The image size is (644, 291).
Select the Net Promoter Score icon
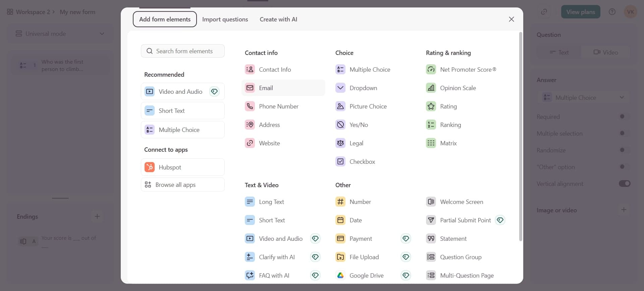click(431, 69)
